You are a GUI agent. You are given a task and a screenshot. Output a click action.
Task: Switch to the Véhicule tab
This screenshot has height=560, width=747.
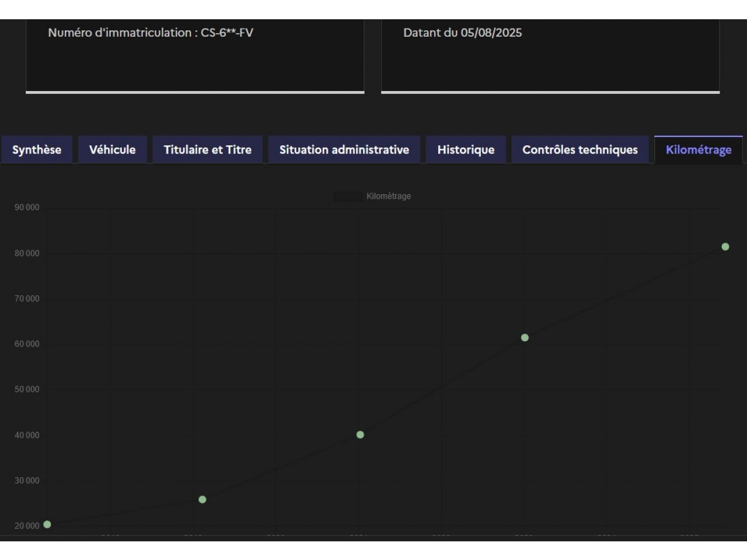[112, 150]
